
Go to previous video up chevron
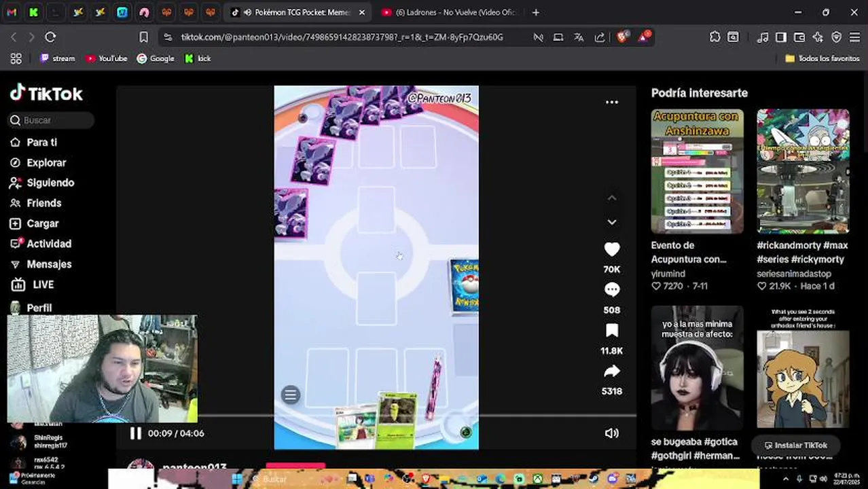(x=612, y=198)
